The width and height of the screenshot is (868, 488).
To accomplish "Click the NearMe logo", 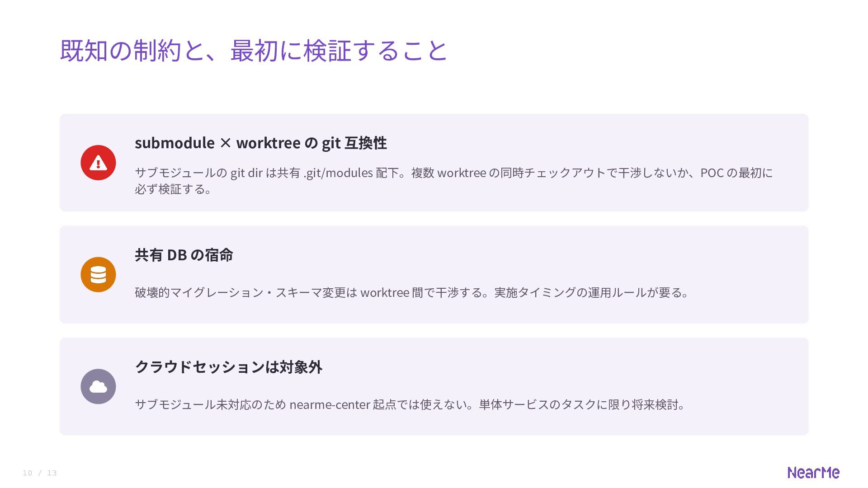I will (x=813, y=473).
